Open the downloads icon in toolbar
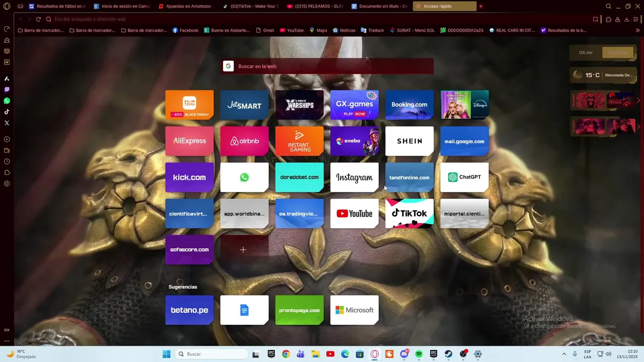This screenshot has height=362, width=644. [x=626, y=19]
